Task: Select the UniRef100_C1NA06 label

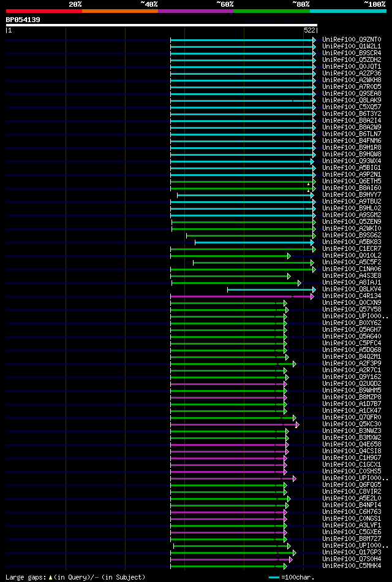Action: pos(352,269)
